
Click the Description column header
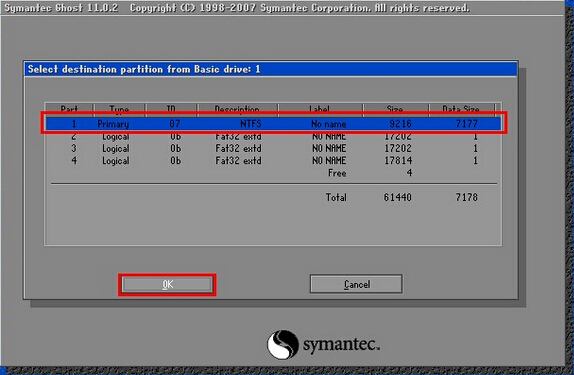tap(237, 109)
